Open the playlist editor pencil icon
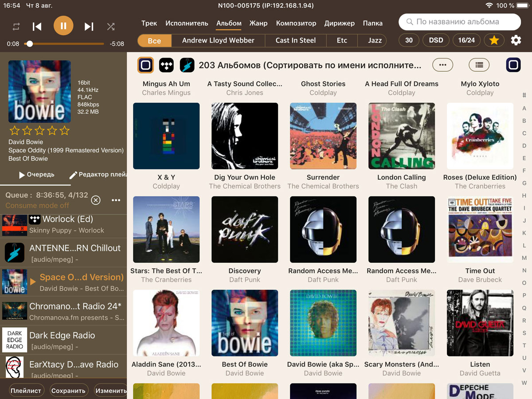The image size is (532, 399). click(74, 175)
